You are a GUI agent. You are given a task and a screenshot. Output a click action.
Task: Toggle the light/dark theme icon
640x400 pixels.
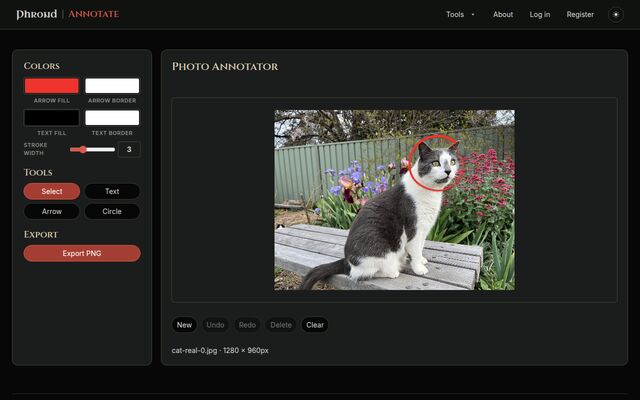click(x=616, y=15)
